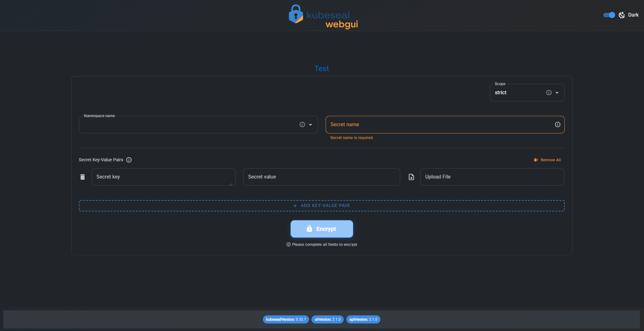Click the upload file document icon
This screenshot has width=644, height=331.
tap(411, 177)
